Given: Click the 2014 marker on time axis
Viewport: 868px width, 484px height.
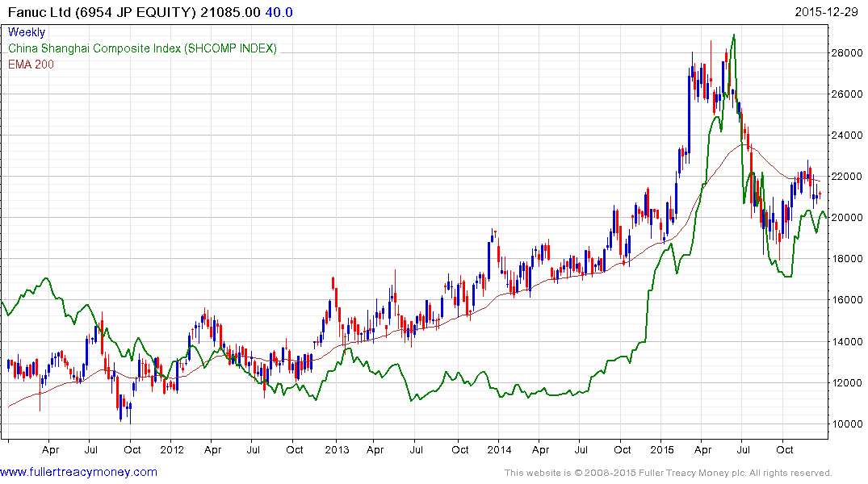Looking at the screenshot, I should pos(499,449).
